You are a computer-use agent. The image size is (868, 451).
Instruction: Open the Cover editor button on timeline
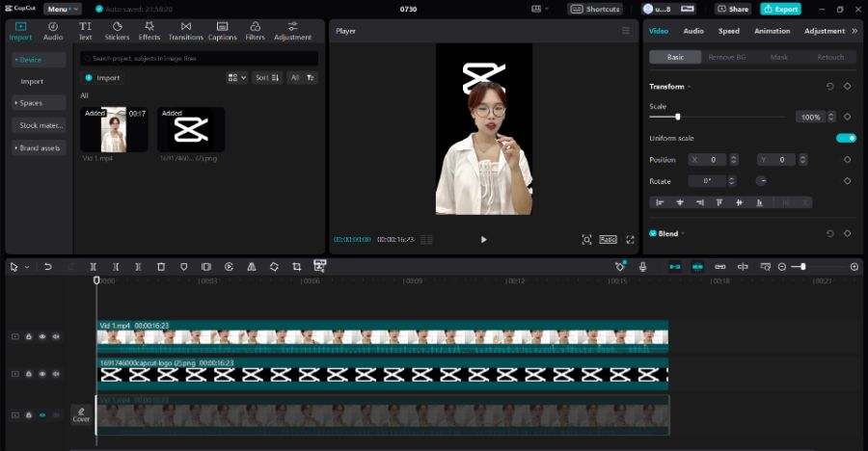pyautogui.click(x=81, y=415)
